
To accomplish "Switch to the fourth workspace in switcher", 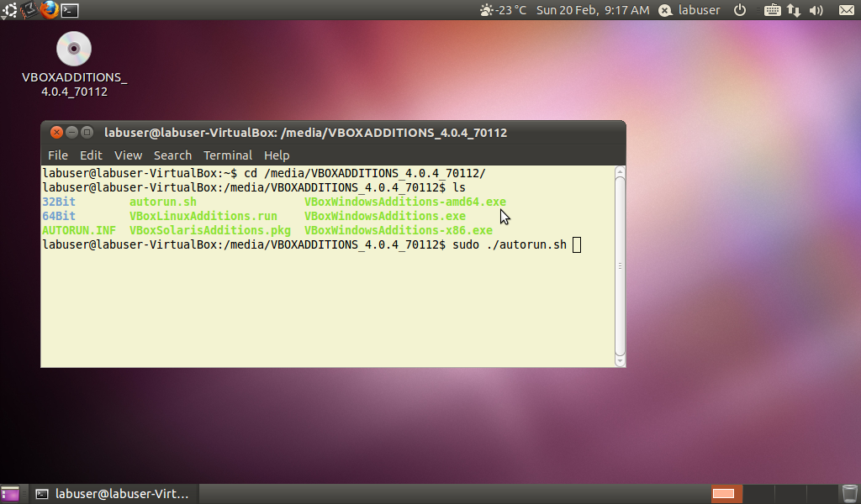I will pyautogui.click(x=822, y=494).
